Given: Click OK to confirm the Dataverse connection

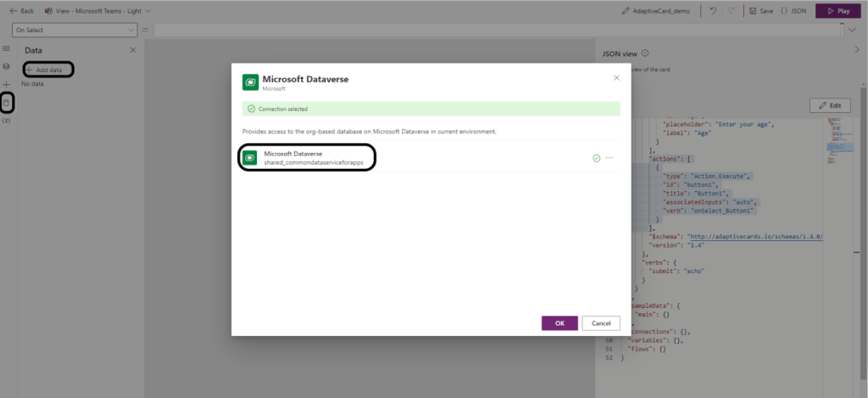Looking at the screenshot, I should point(559,323).
